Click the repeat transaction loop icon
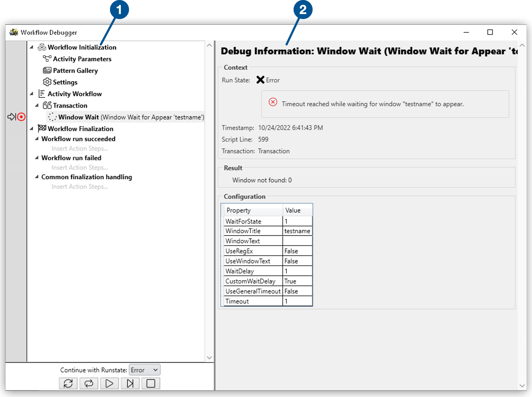 pos(88,383)
